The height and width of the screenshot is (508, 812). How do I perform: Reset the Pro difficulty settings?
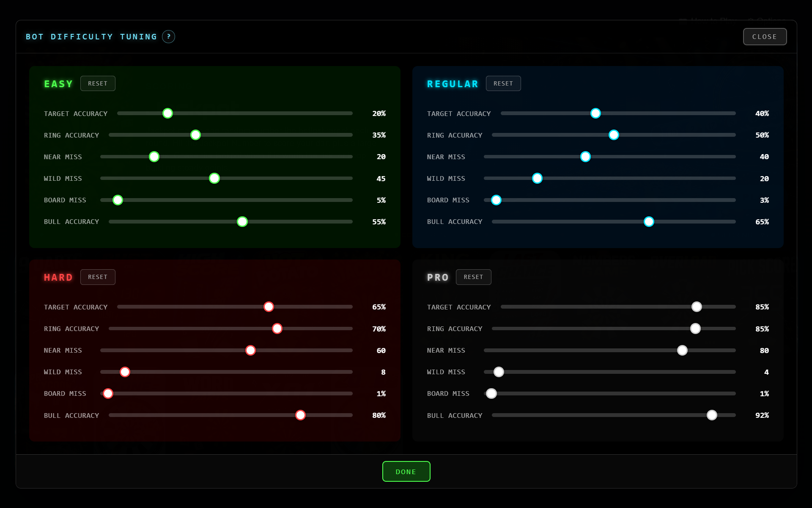click(x=473, y=277)
